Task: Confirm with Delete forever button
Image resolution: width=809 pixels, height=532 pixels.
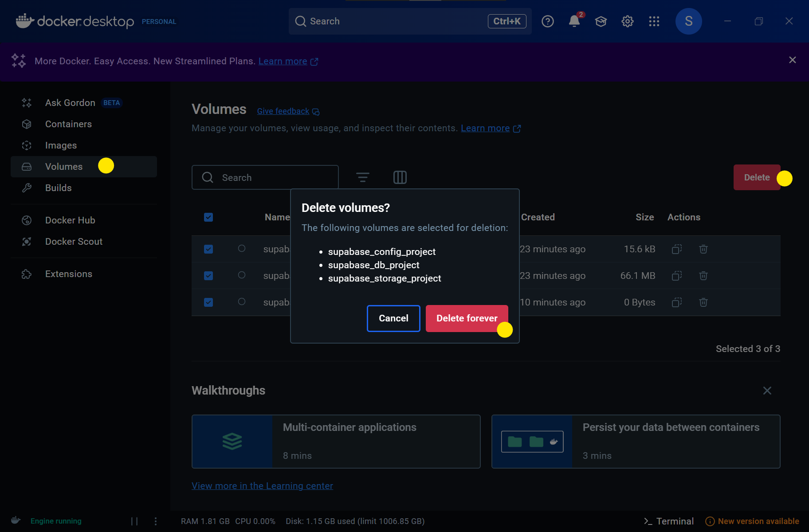Action: 467,318
